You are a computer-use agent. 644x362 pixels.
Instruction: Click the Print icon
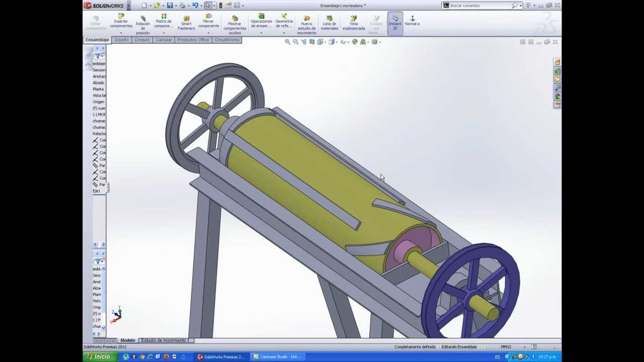click(x=182, y=6)
